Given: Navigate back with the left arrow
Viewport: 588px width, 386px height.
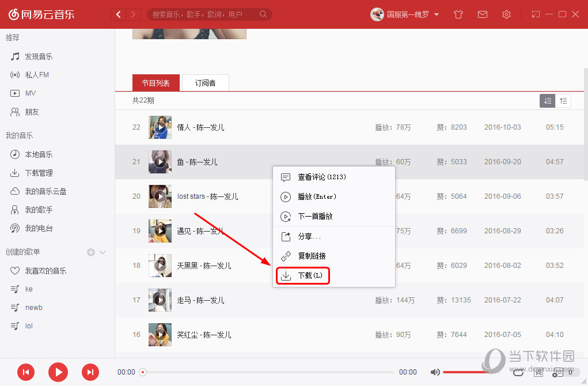Looking at the screenshot, I should [x=119, y=14].
